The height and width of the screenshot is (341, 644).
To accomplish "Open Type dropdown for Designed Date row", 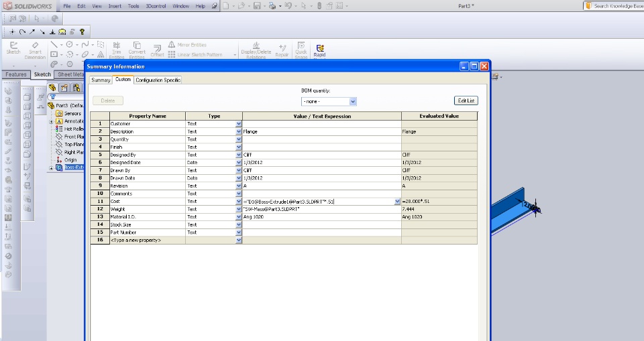I will point(239,163).
